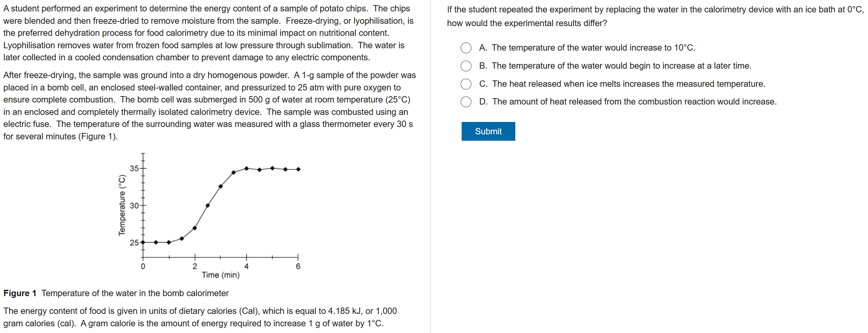Click the graph's final data point at 6 minutes
The image size is (868, 333).
pos(298,170)
